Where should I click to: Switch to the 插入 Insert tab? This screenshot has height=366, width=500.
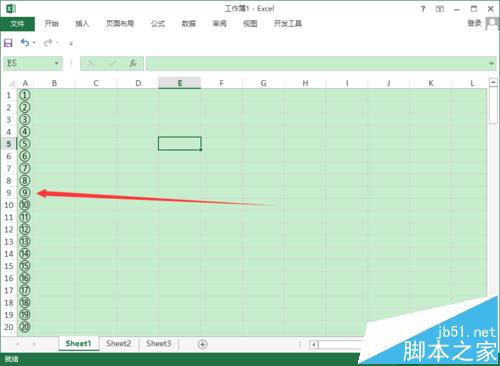pos(82,24)
